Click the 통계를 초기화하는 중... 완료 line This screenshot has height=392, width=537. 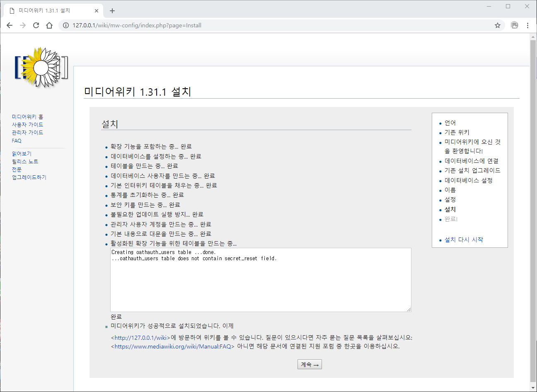coord(147,195)
